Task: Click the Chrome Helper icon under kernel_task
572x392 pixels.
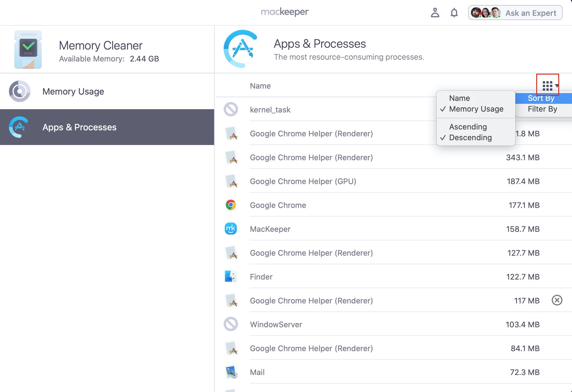Action: pyautogui.click(x=231, y=133)
